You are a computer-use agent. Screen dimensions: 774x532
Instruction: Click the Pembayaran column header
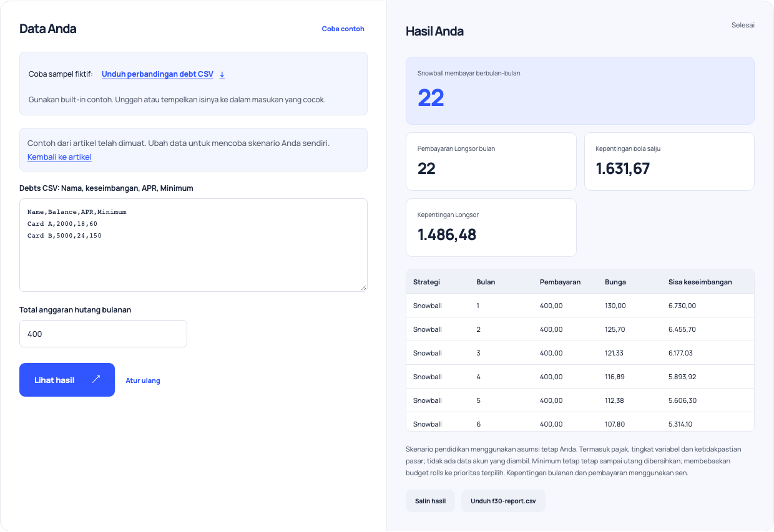pyautogui.click(x=560, y=282)
